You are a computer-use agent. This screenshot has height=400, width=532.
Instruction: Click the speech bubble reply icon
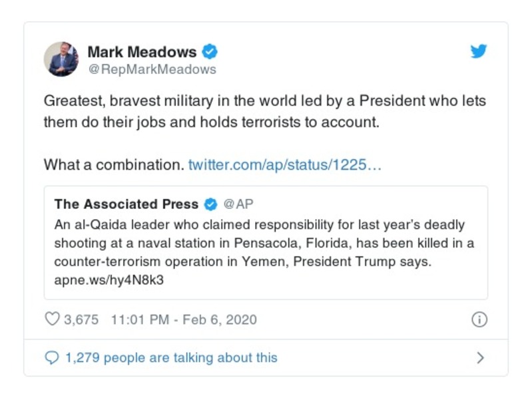pos(52,358)
